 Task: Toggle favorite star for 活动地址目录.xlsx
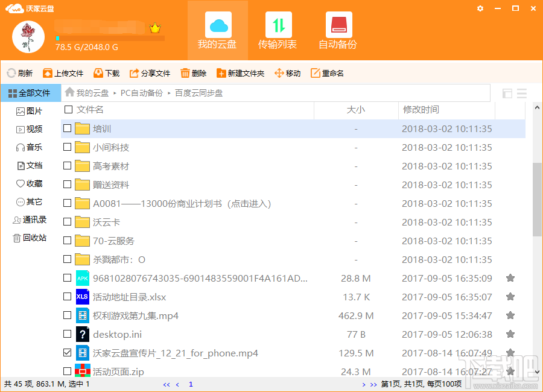click(510, 297)
